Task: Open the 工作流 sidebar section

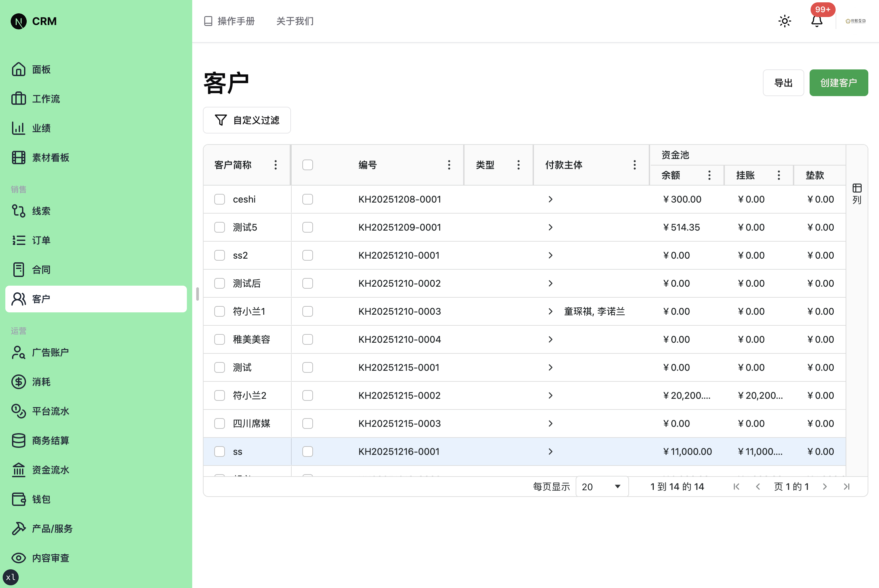Action: 45,99
